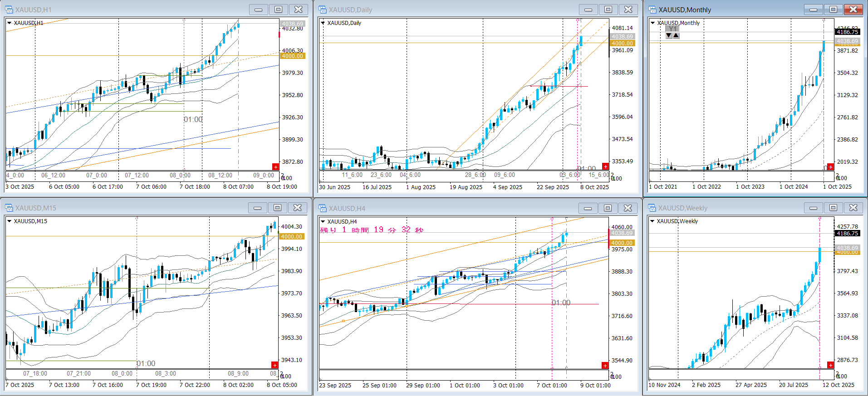
Task: Click the red plus icon in M15 chart
Action: (x=275, y=365)
